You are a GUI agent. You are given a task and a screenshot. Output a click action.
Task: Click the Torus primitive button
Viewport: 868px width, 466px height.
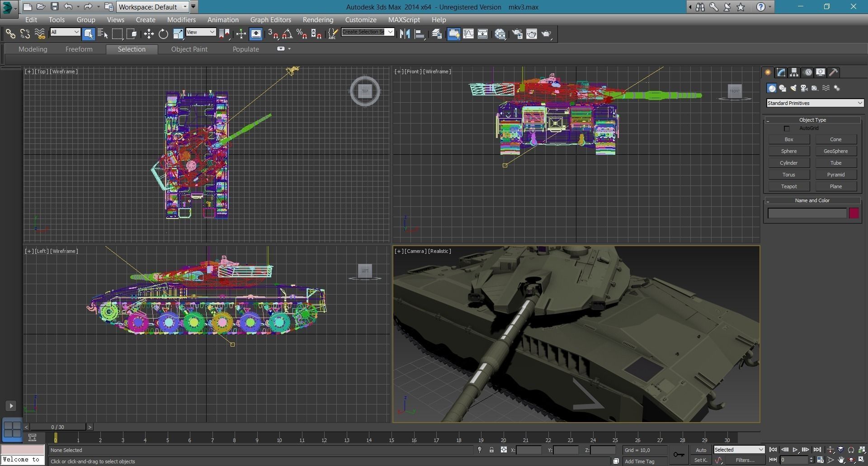(x=789, y=175)
